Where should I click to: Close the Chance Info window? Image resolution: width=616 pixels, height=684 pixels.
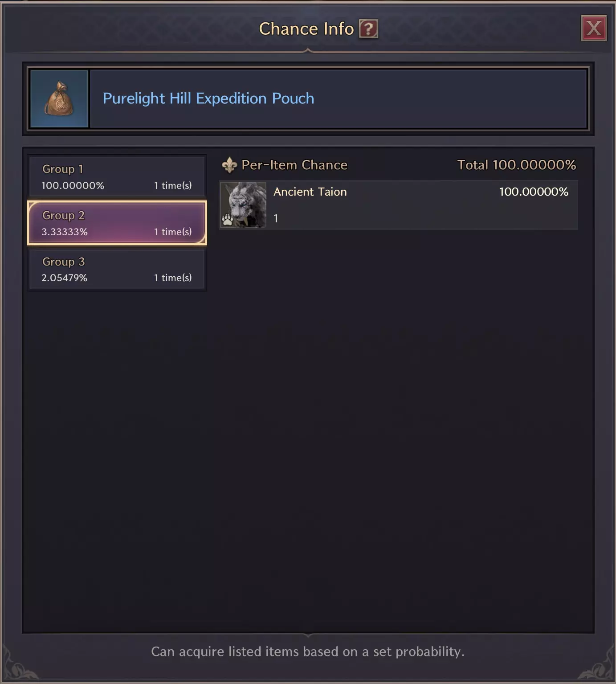tap(594, 29)
